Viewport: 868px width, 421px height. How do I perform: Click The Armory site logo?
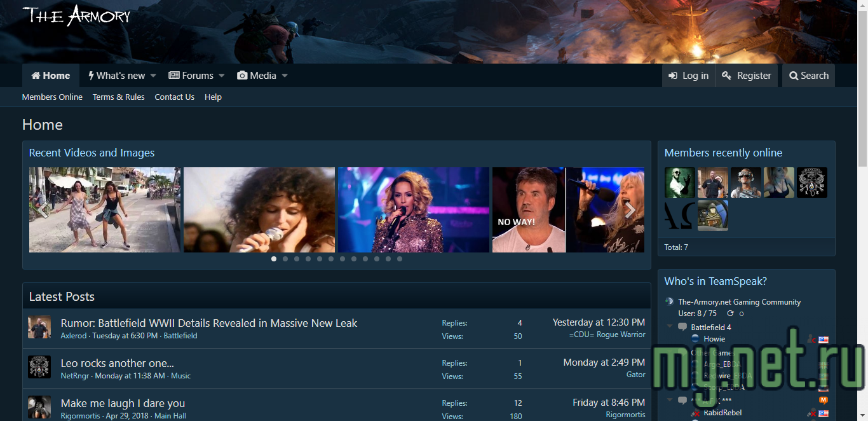click(x=76, y=16)
